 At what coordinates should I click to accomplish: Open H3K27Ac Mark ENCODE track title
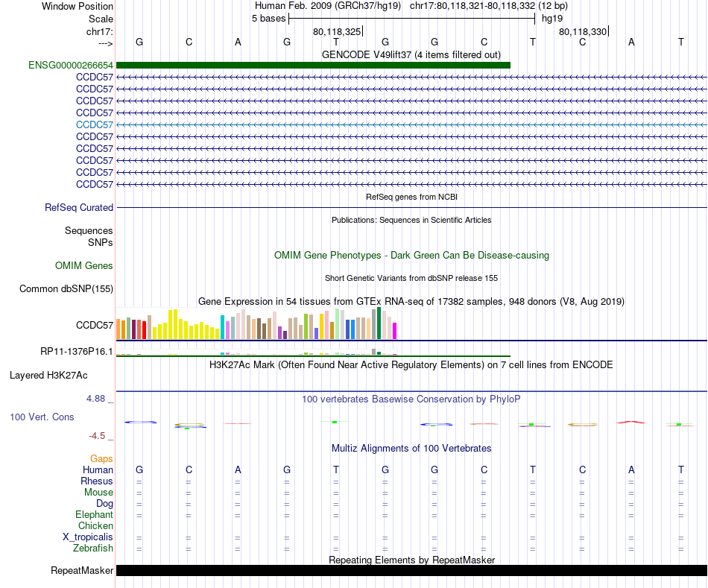point(411,365)
